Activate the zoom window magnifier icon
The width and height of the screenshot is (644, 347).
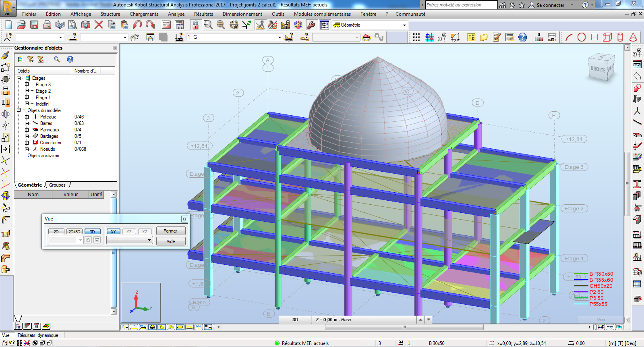pyautogui.click(x=208, y=25)
